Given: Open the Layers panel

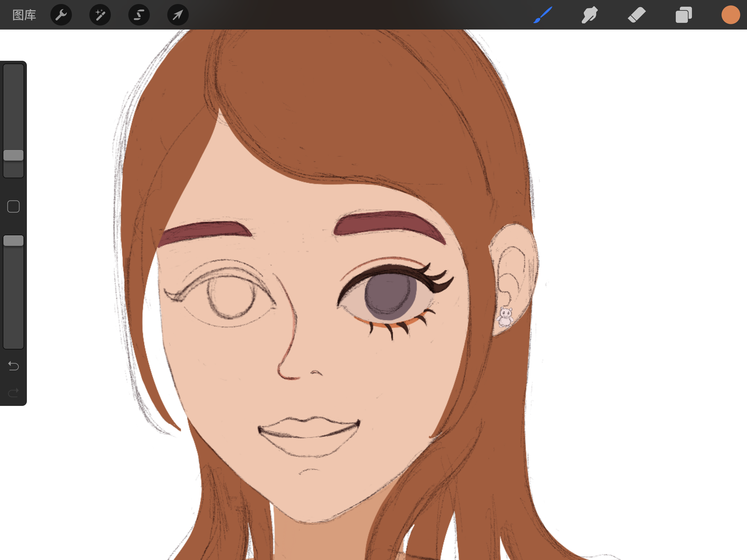Looking at the screenshot, I should [x=684, y=15].
